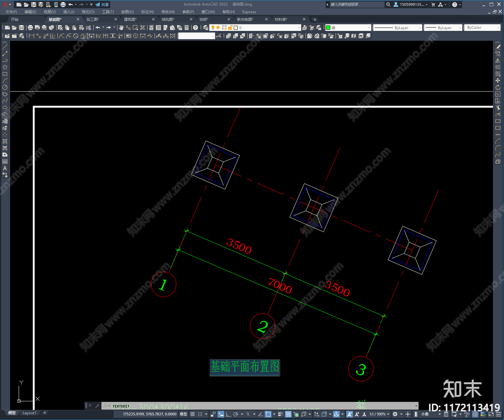Open the Express menu
The image size is (504, 420).
[x=249, y=12]
